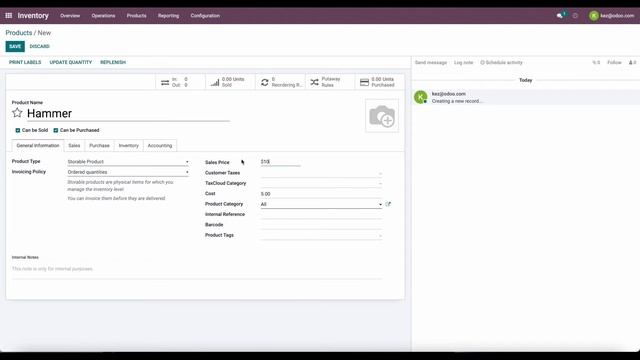Switch to the Accounting tab
640x360 pixels.
(160, 146)
